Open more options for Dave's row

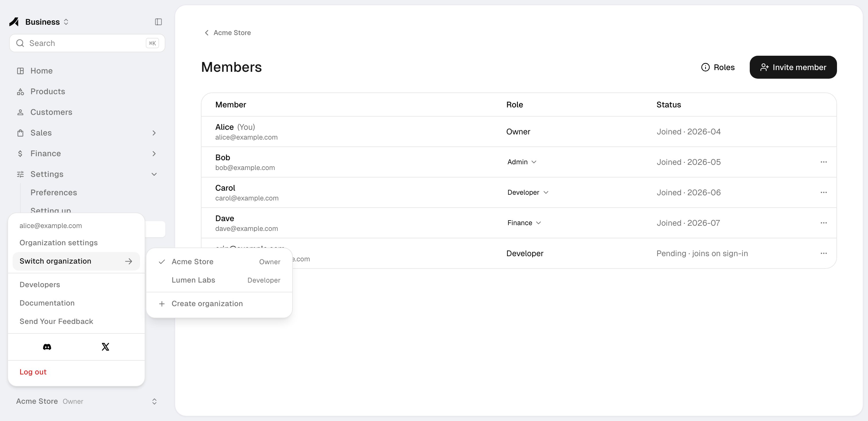[x=824, y=223]
